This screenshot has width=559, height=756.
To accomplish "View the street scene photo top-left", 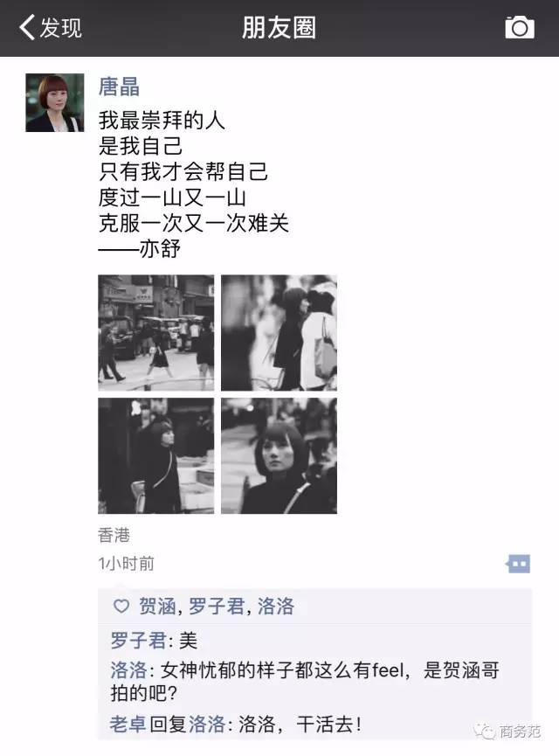I will (156, 333).
